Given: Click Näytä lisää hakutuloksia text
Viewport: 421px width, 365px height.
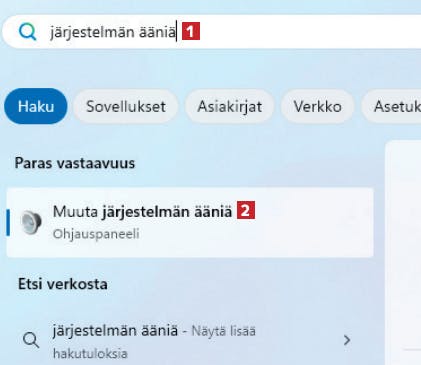Looking at the screenshot, I should point(154,342).
